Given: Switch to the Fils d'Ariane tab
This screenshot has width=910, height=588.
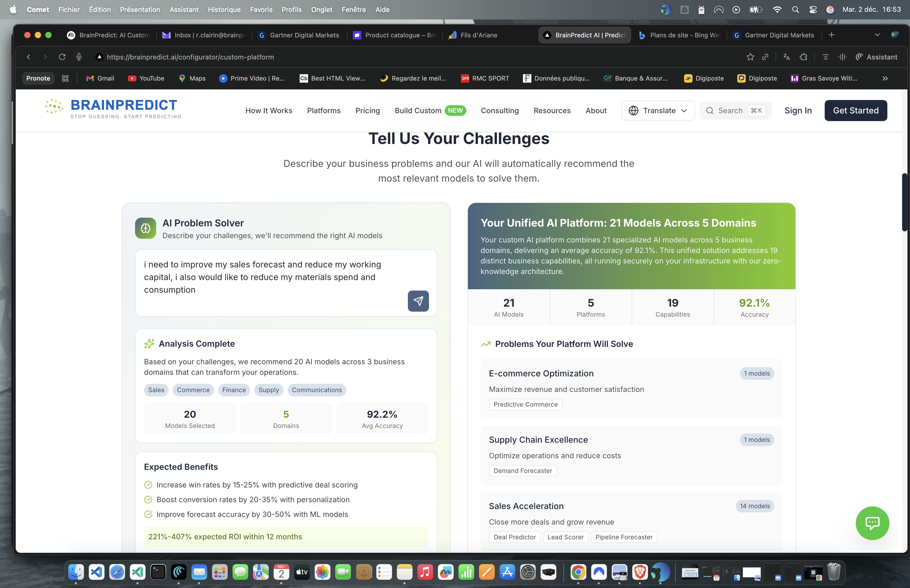Looking at the screenshot, I should click(x=478, y=35).
